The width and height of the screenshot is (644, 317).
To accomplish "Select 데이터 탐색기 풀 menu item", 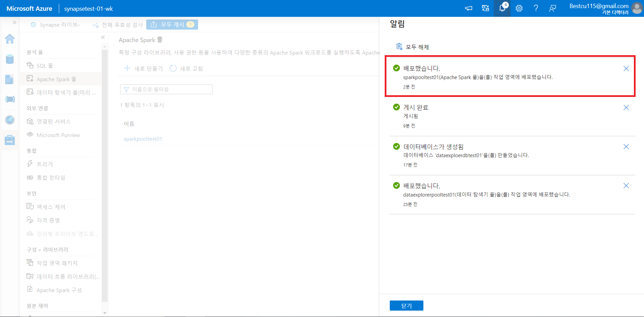I will 61,93.
